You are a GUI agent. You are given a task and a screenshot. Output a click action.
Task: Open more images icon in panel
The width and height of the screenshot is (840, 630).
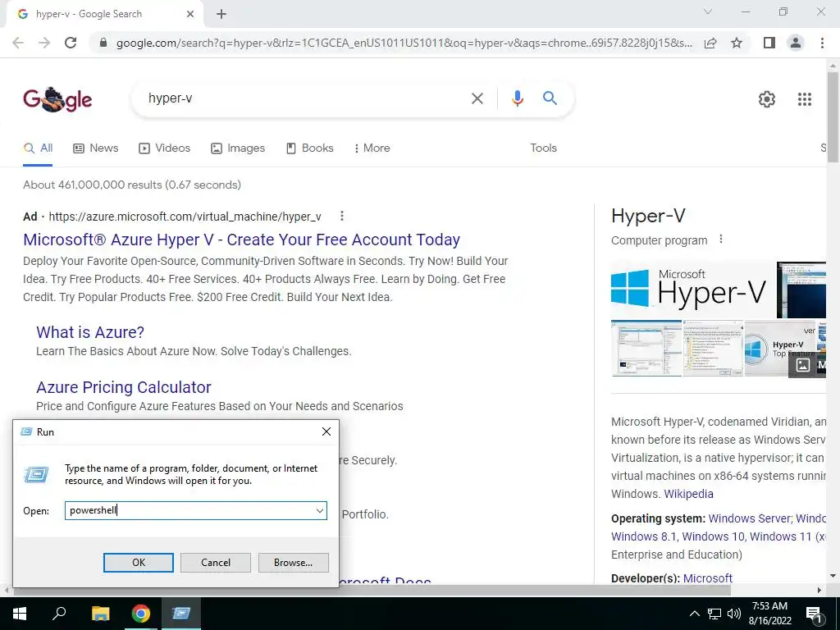[802, 365]
